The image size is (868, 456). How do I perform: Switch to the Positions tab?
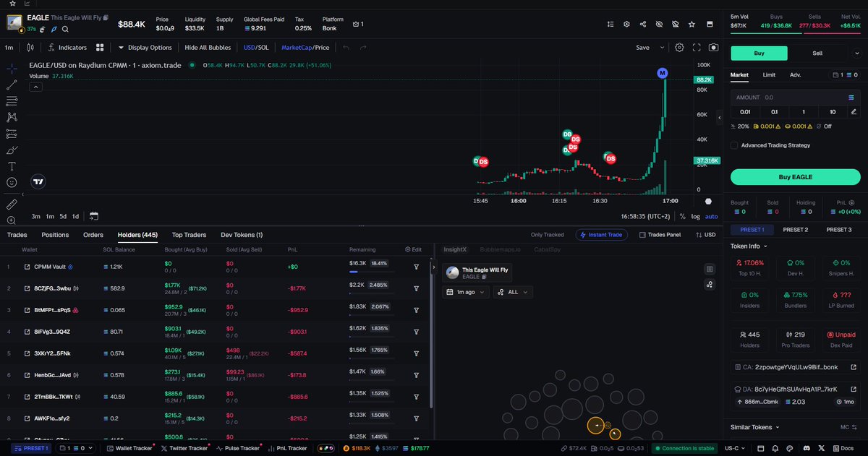55,235
